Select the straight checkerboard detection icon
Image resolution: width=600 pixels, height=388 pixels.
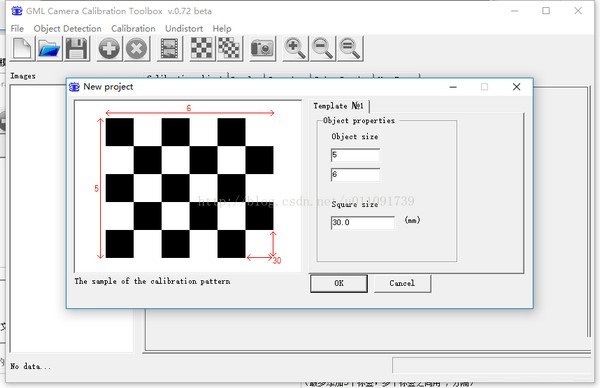coord(202,49)
